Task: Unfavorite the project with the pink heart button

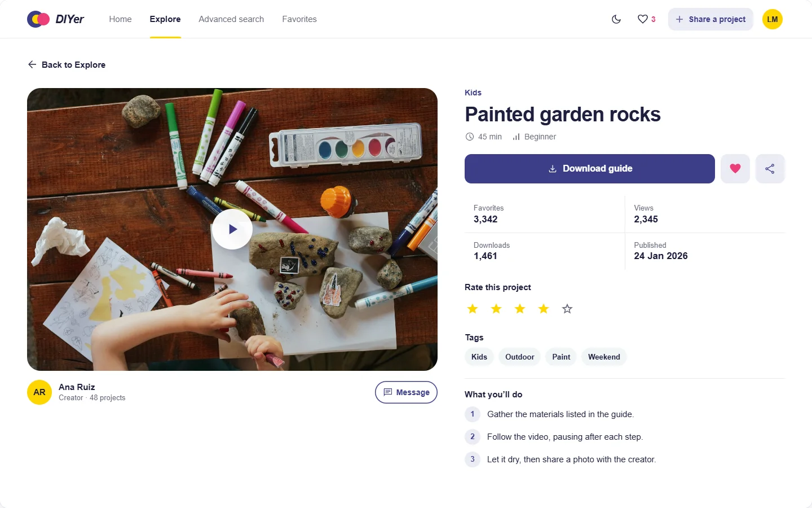Action: click(x=735, y=169)
